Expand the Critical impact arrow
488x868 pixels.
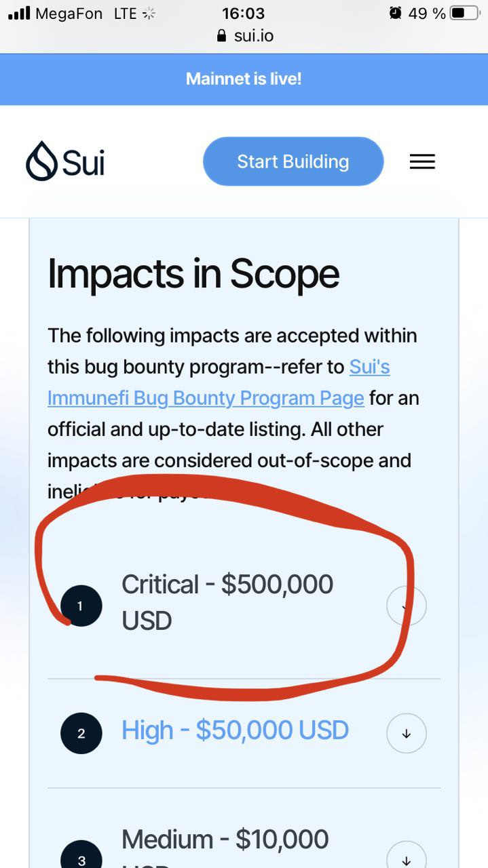(x=406, y=606)
